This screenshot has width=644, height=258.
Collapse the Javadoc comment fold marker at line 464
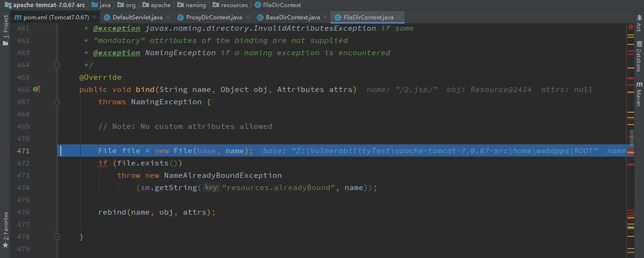click(x=57, y=65)
